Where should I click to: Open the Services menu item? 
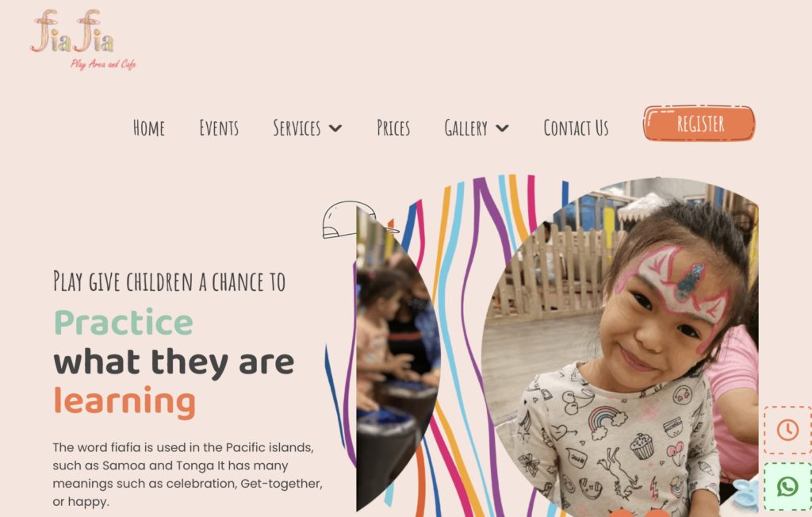point(297,128)
